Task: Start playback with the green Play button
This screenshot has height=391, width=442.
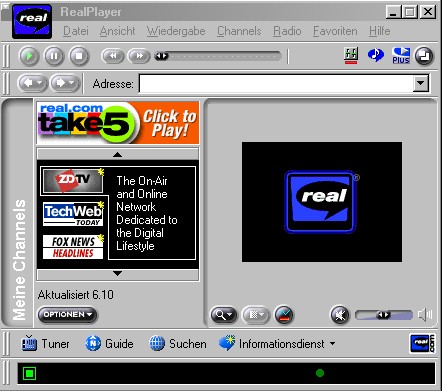Action: [x=29, y=56]
